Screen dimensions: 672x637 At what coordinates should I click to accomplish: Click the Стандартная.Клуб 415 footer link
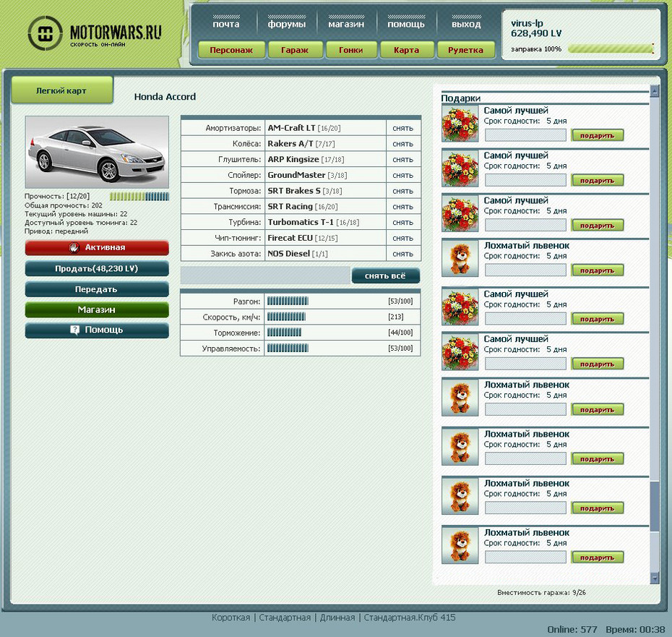point(410,617)
